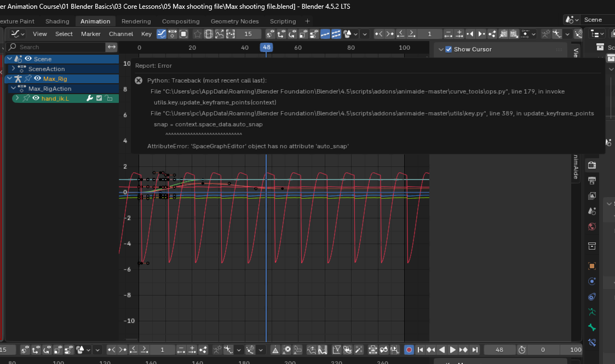Open the Render properties tab icon

tap(592, 165)
